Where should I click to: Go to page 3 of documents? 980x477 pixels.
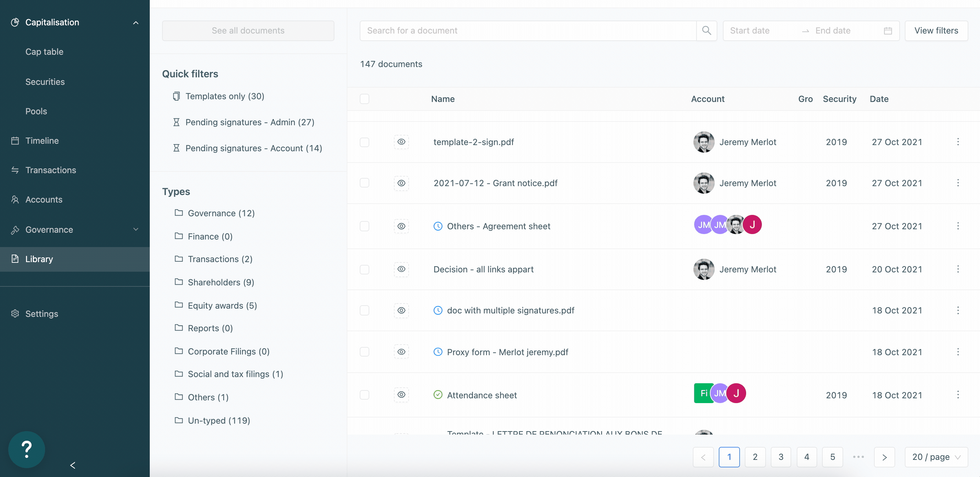[x=781, y=457]
